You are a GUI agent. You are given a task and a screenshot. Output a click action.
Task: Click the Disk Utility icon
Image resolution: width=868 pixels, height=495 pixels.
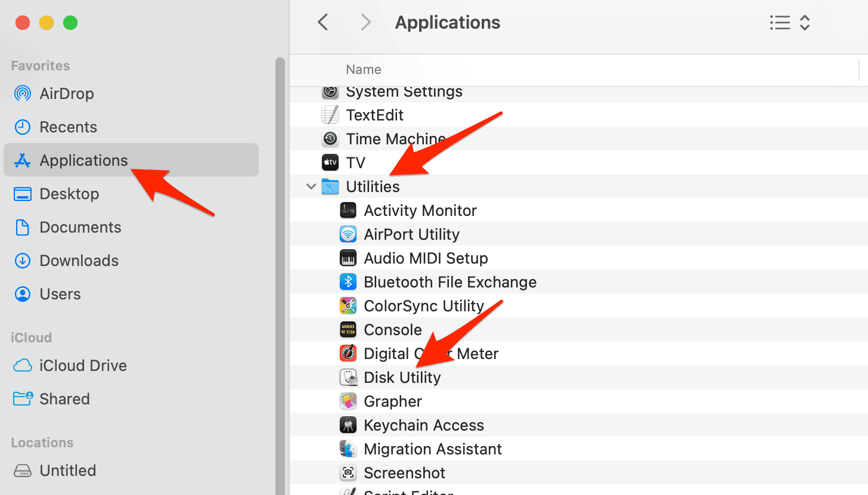point(348,378)
